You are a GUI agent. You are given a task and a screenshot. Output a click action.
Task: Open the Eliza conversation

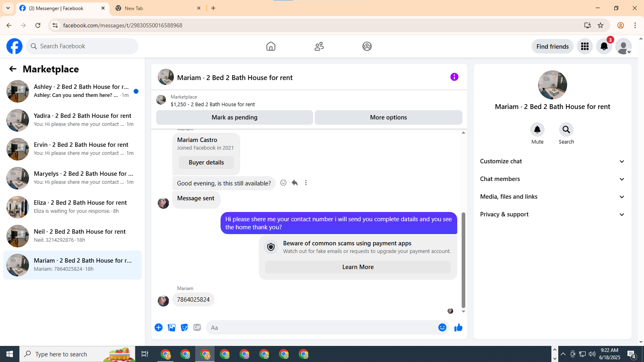72,207
